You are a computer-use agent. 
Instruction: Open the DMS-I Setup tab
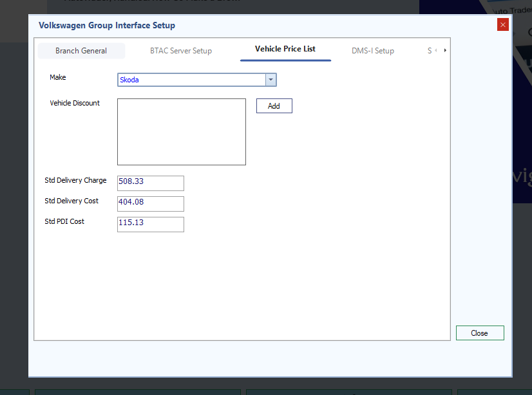point(373,51)
